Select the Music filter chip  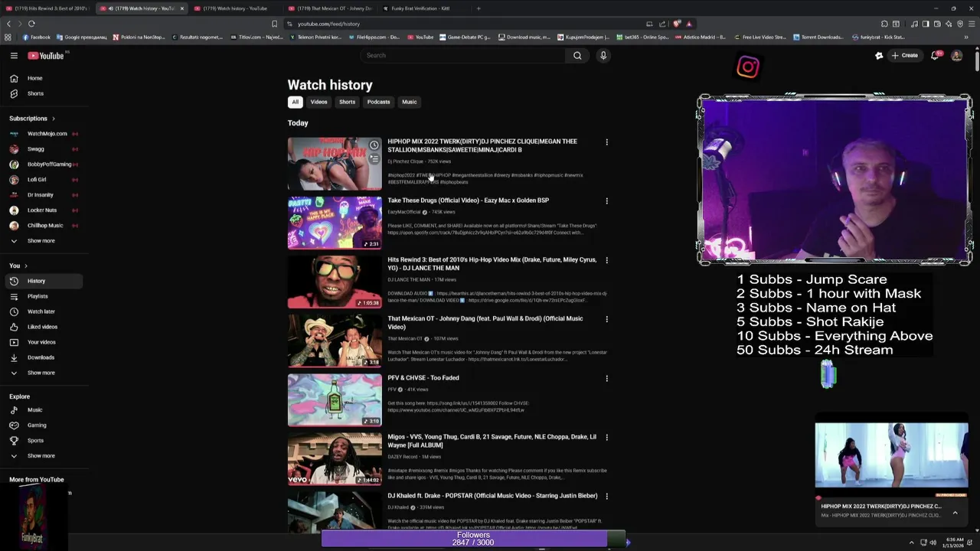click(x=410, y=102)
